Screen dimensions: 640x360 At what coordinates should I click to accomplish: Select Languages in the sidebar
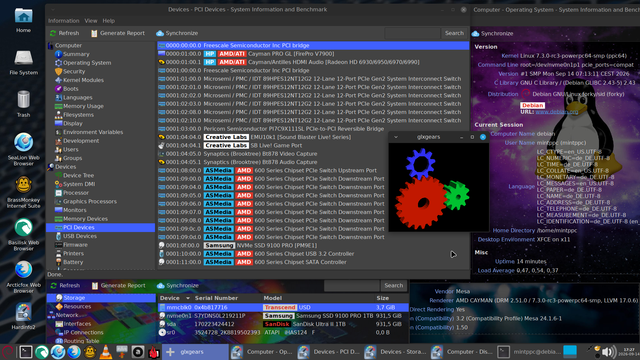[78, 98]
